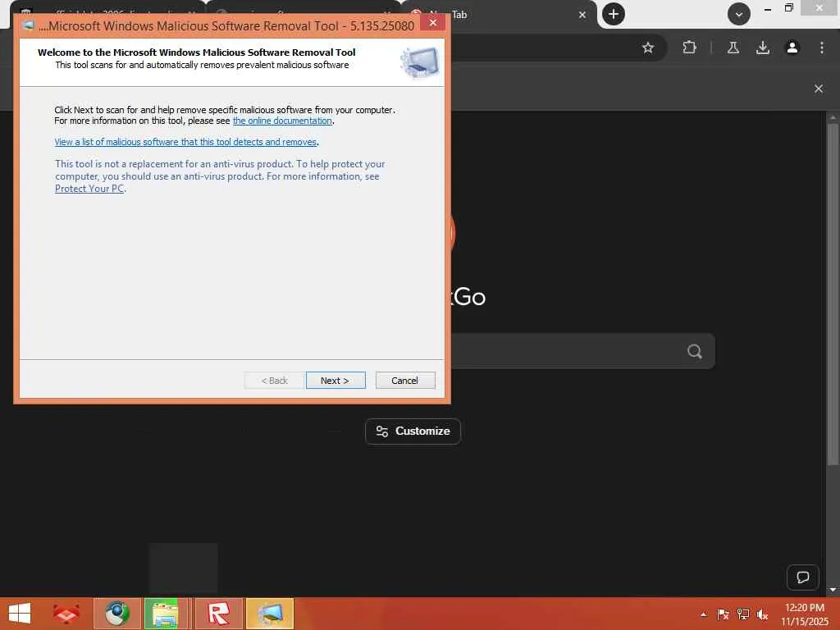840x630 pixels.
Task: Minimize the browser window
Action: (x=768, y=9)
